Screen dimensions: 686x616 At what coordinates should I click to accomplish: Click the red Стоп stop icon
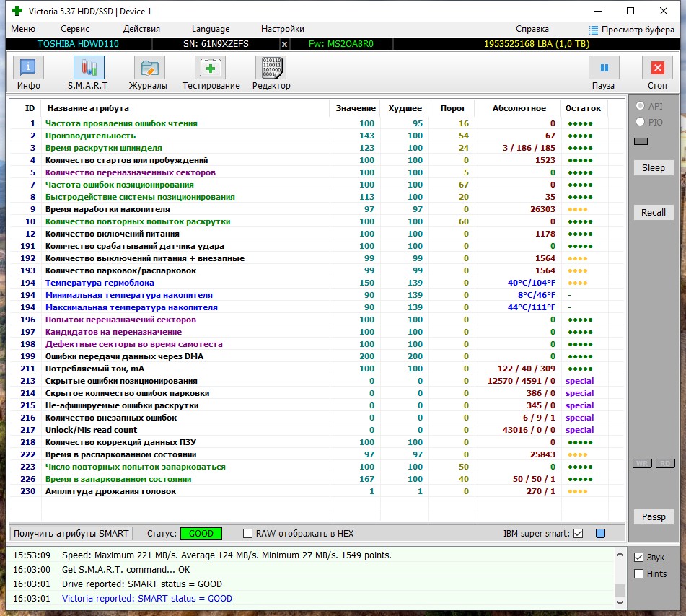[657, 68]
